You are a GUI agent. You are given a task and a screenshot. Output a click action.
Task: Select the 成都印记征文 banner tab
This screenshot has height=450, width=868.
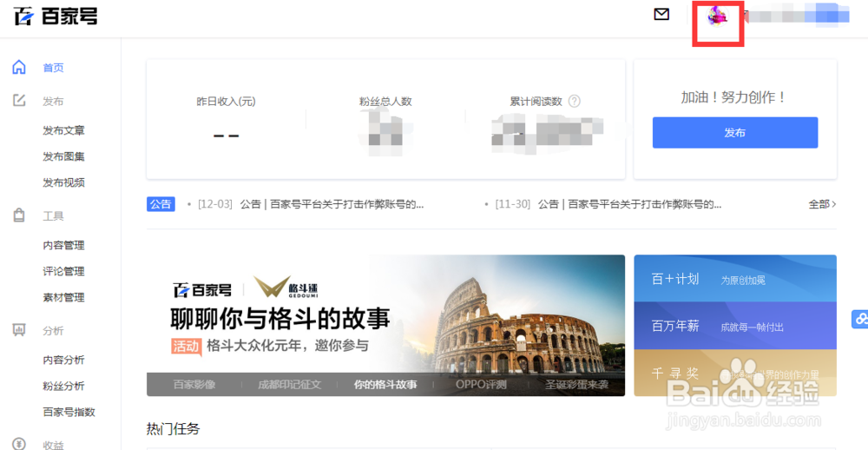pyautogui.click(x=290, y=385)
